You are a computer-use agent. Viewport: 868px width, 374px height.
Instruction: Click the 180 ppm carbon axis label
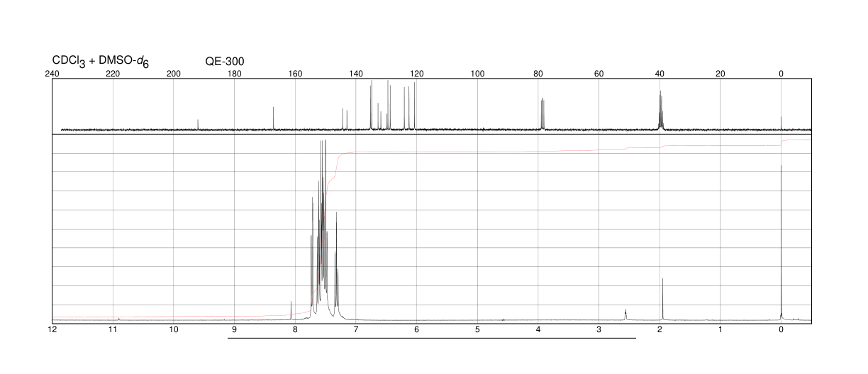[x=235, y=73]
